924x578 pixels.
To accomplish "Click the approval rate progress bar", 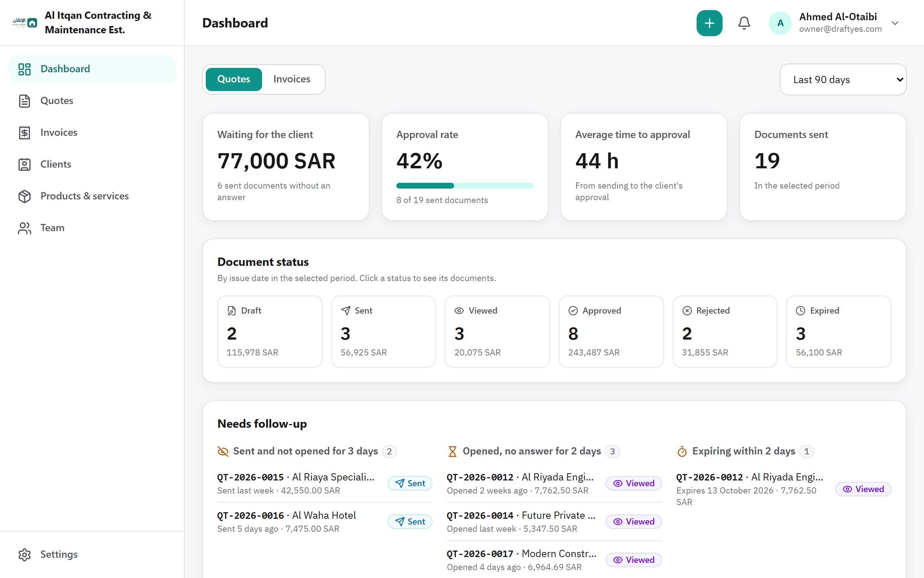I will pyautogui.click(x=465, y=186).
